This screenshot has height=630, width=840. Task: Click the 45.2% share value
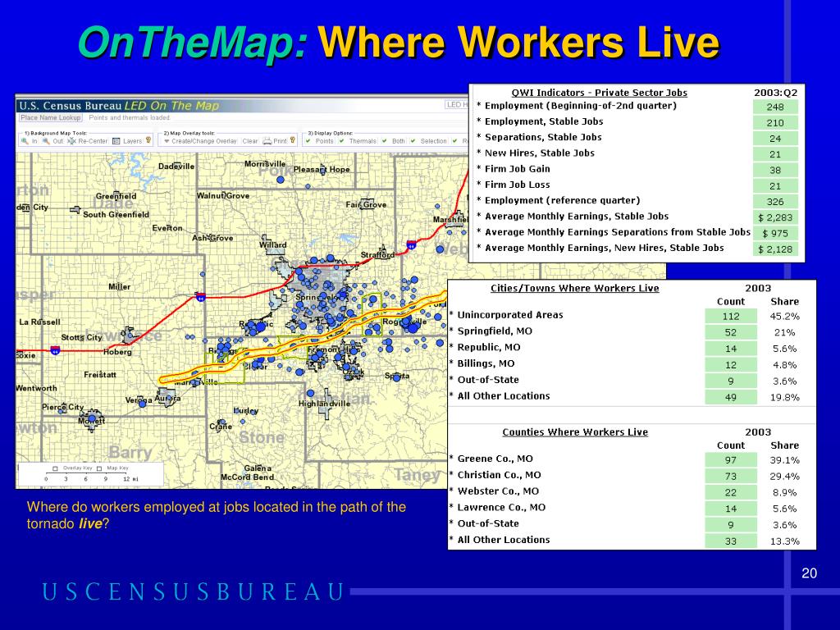[x=784, y=316]
